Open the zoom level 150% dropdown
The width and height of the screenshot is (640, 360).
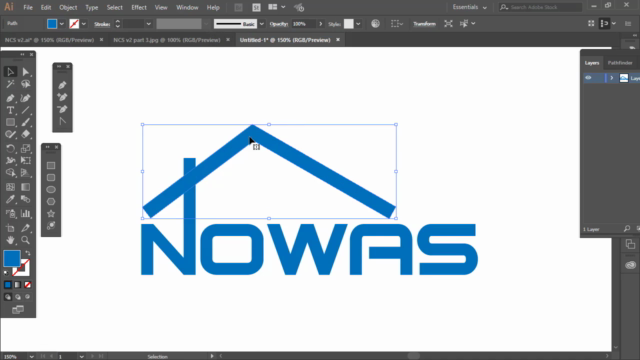tap(31, 357)
